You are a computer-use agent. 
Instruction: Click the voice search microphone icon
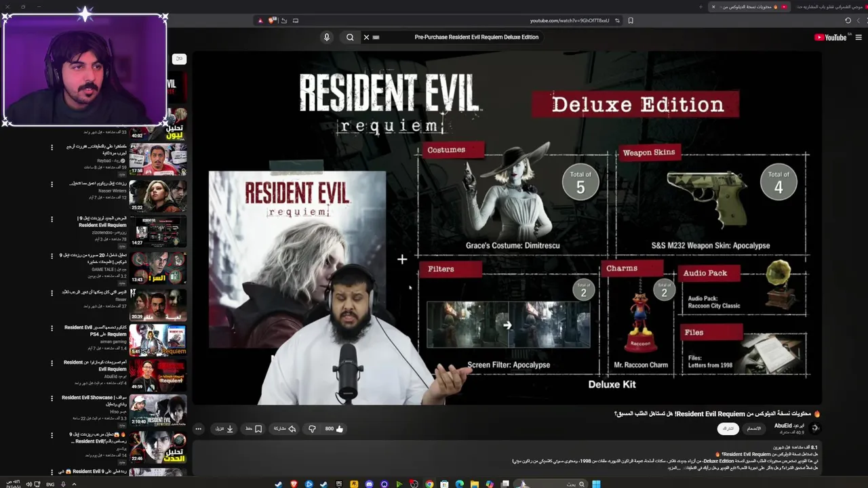click(326, 37)
